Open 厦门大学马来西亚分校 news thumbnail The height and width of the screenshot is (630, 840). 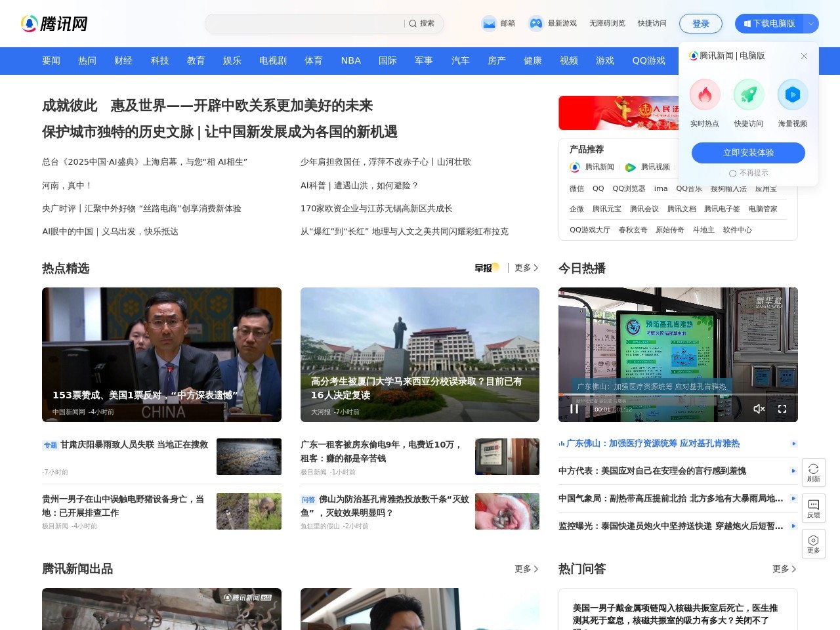pos(420,354)
